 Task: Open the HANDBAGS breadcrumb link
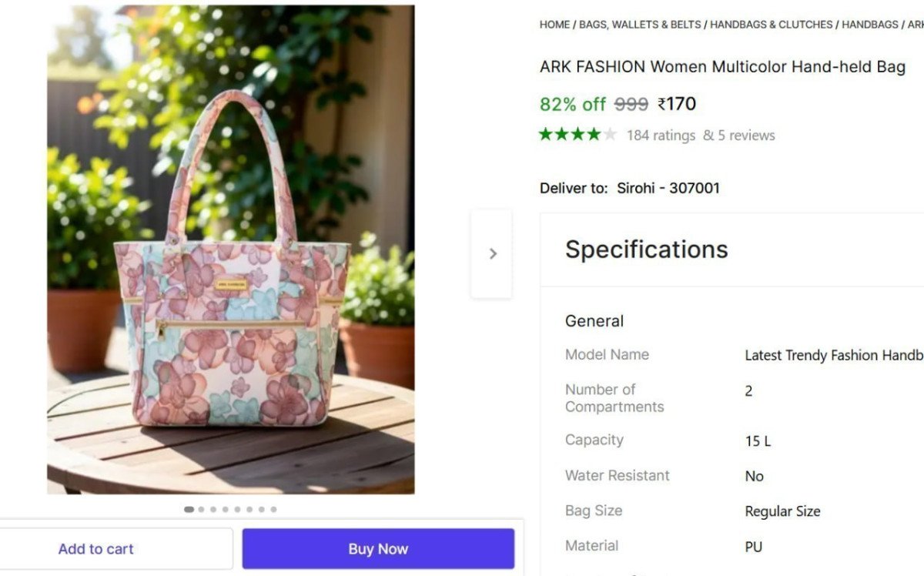tap(870, 24)
